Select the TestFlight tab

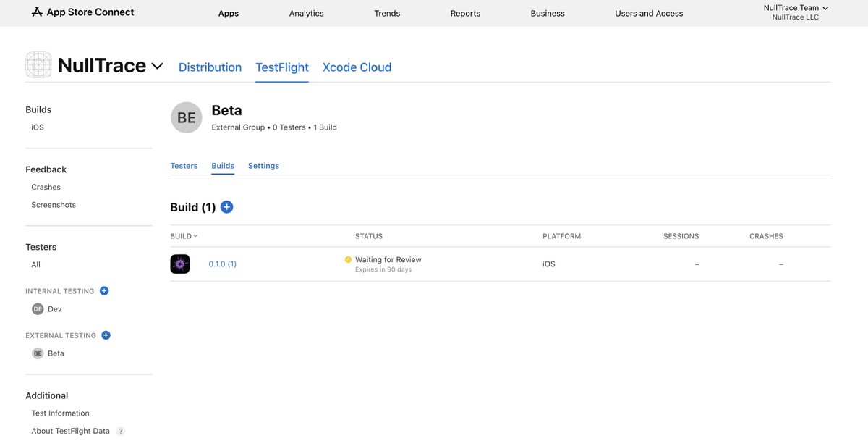pyautogui.click(x=282, y=67)
